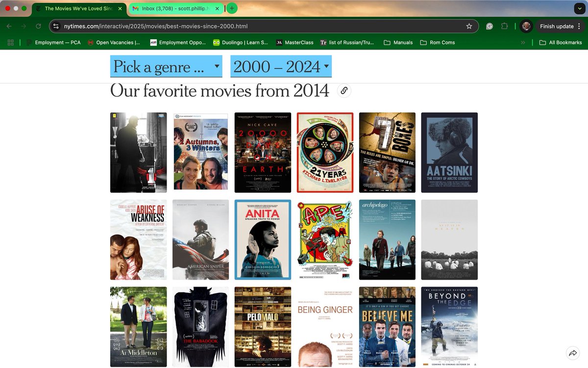Open the apps grid in bookmarks bar
The image size is (588, 368).
tap(11, 43)
